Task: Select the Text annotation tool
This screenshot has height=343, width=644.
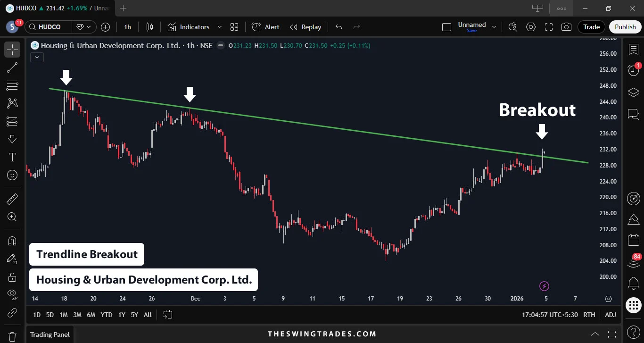Action: [x=12, y=157]
